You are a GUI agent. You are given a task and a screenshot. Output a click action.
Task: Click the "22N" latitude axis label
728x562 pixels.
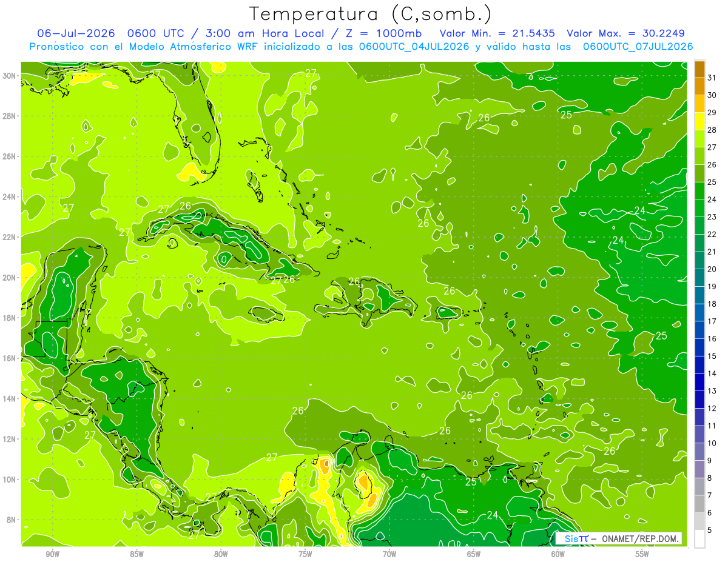pos(10,237)
